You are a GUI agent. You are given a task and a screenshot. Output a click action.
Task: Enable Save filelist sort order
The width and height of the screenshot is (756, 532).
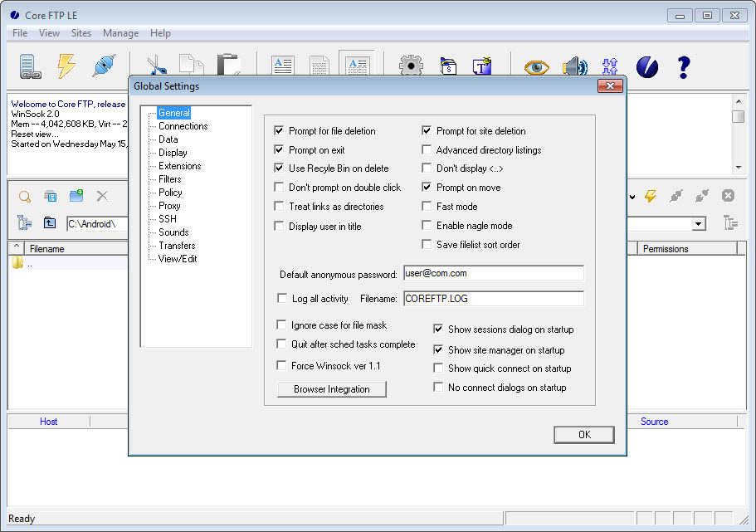pos(427,244)
